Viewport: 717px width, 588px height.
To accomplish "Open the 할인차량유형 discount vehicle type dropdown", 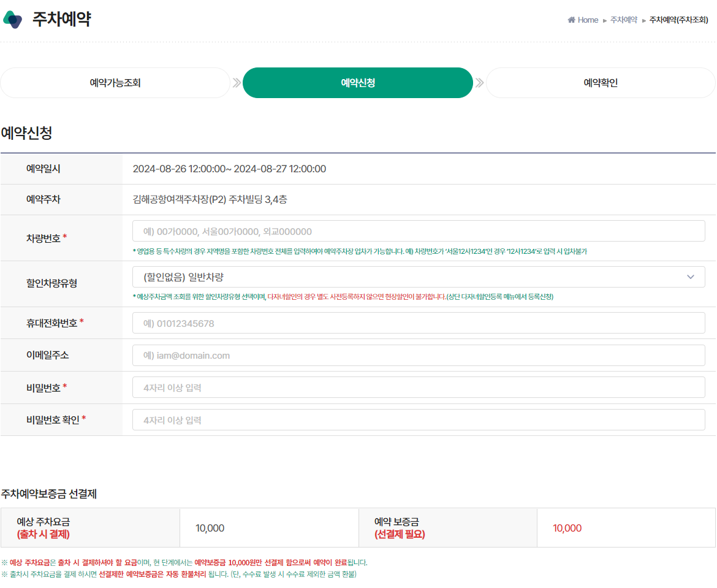I will pos(419,277).
